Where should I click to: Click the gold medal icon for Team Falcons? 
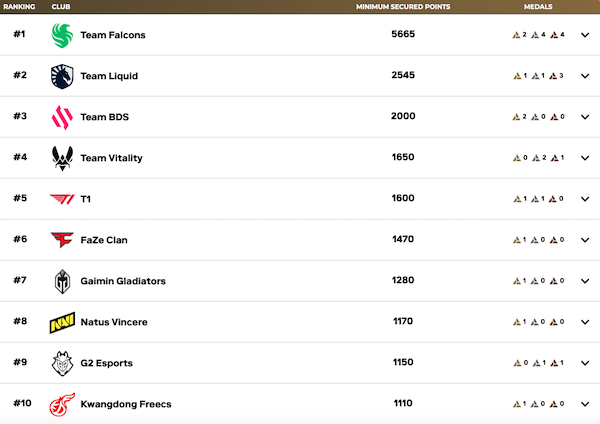[515, 35]
